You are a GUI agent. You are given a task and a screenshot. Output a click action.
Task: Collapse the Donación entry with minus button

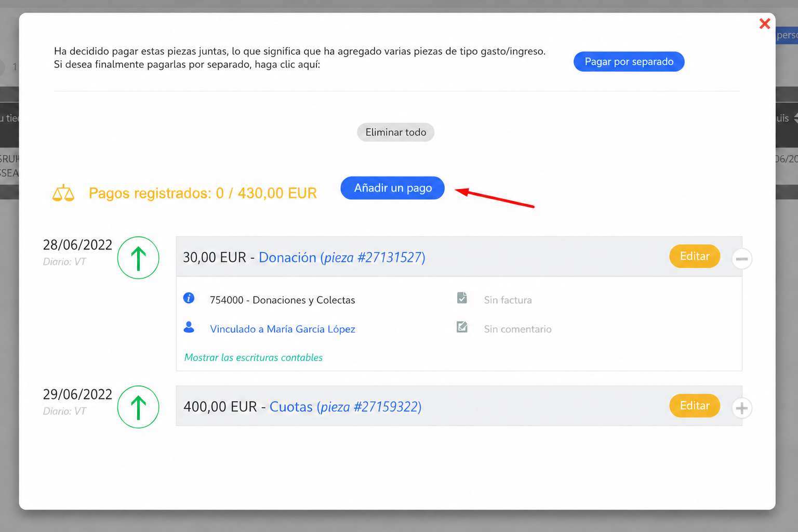tap(742, 259)
